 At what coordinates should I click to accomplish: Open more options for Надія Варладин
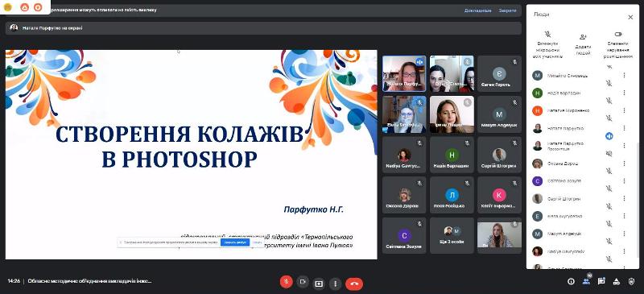pos(625,93)
